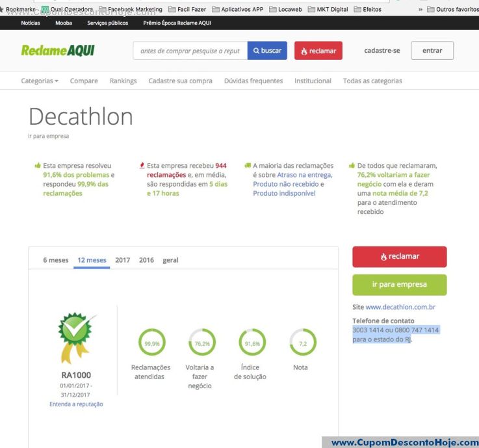479x448 pixels.
Task: Open the Institucional nav item
Action: pyautogui.click(x=313, y=81)
